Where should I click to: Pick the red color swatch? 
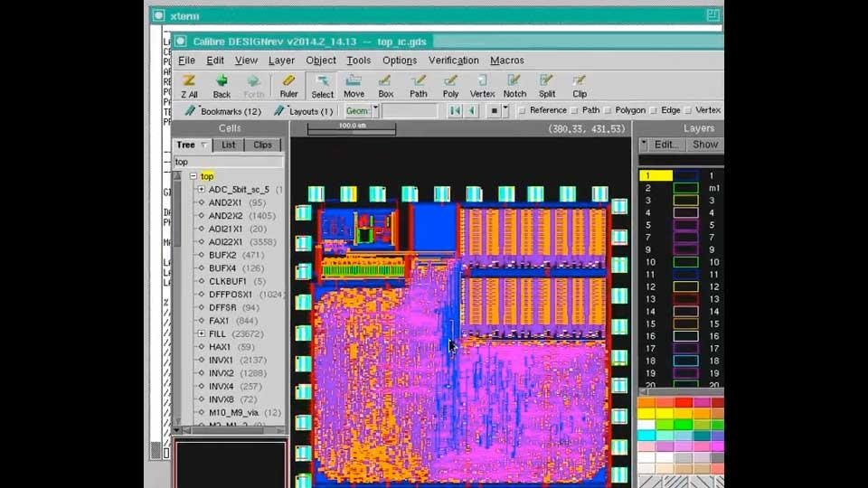pyautogui.click(x=684, y=402)
